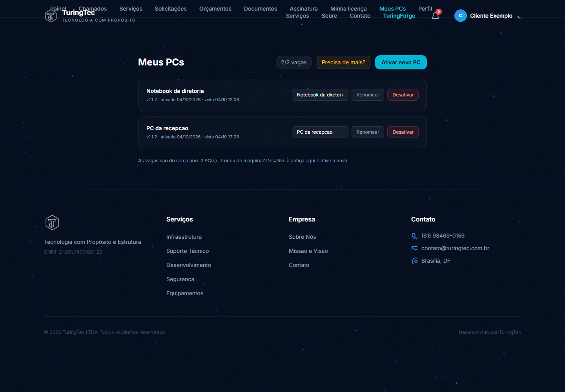Open the TuringForge navigation link
The width and height of the screenshot is (565, 392).
[399, 16]
